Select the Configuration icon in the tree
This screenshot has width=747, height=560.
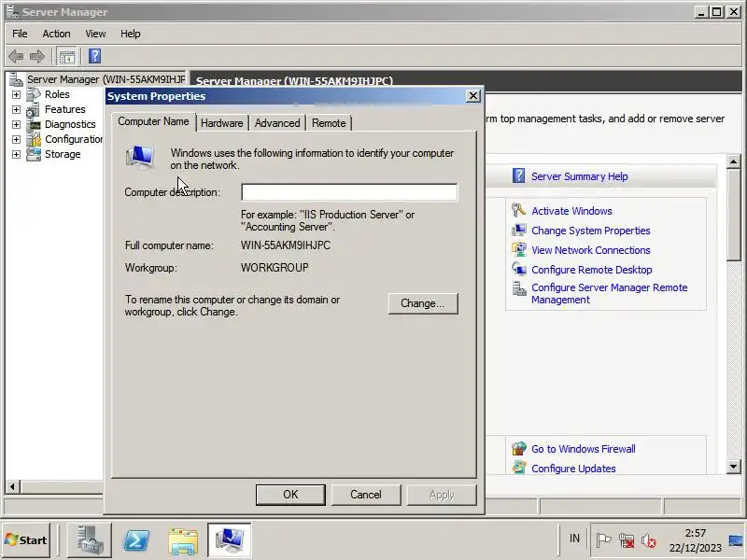34,139
